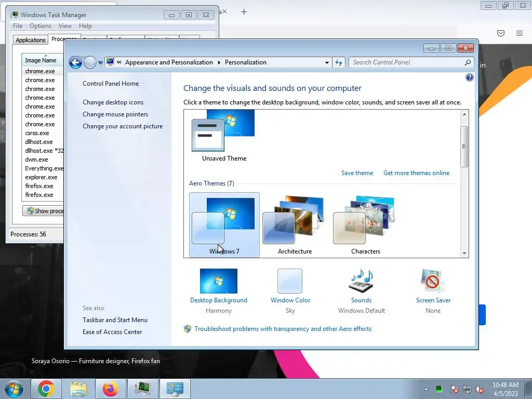The height and width of the screenshot is (399, 532).
Task: Open Chrome from the taskbar
Action: pos(46,389)
